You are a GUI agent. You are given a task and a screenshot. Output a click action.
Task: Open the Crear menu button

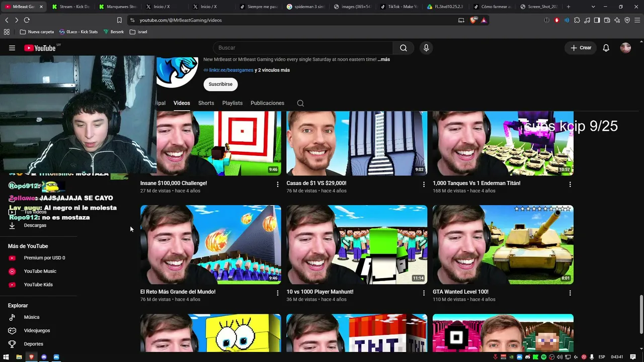point(581,48)
